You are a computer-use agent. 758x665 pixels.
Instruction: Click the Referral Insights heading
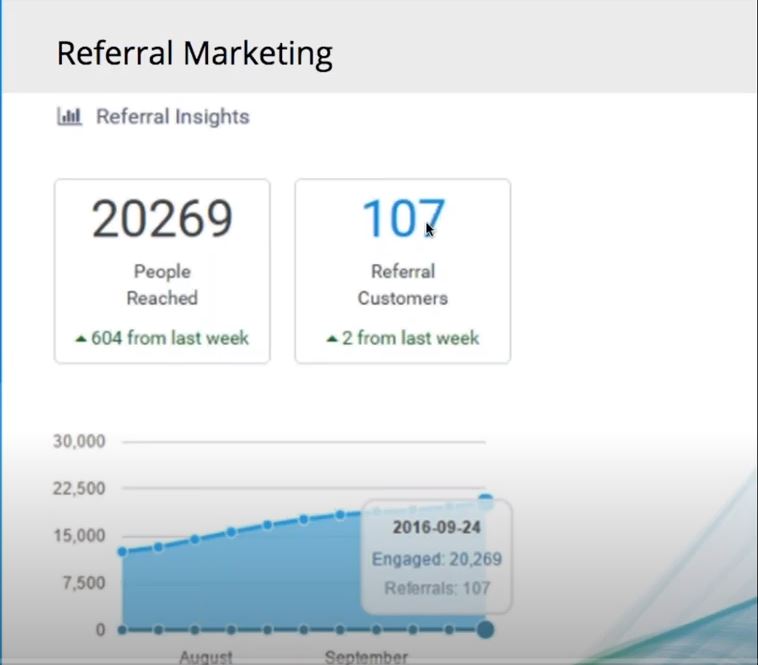(x=173, y=116)
